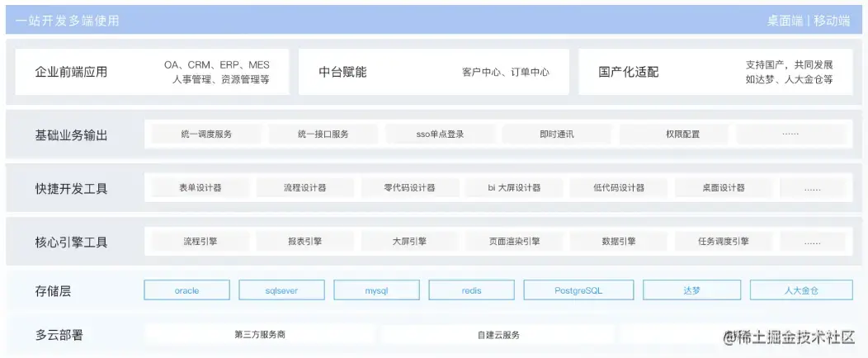The image size is (868, 358).
Task: Select 流程引擎 box
Action: click(x=200, y=242)
